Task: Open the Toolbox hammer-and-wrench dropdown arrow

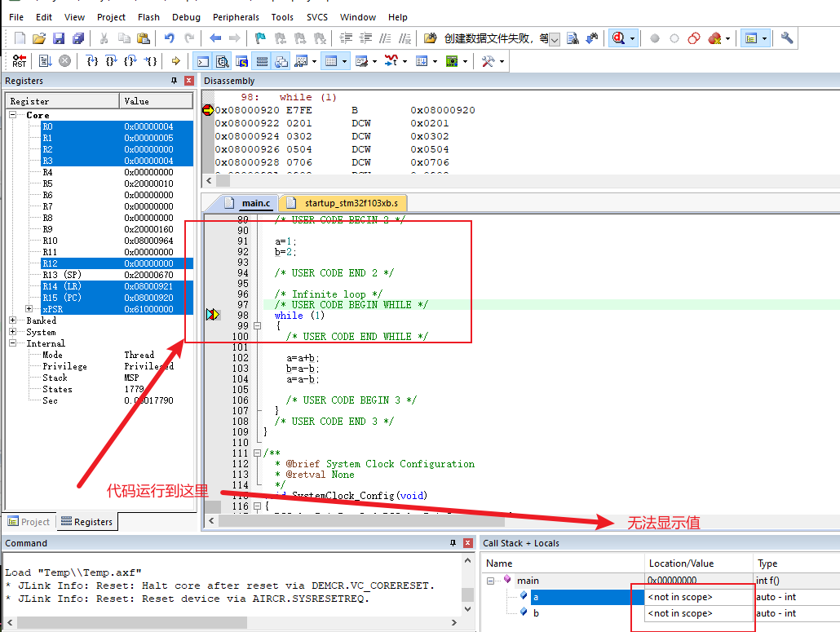Action: (502, 62)
